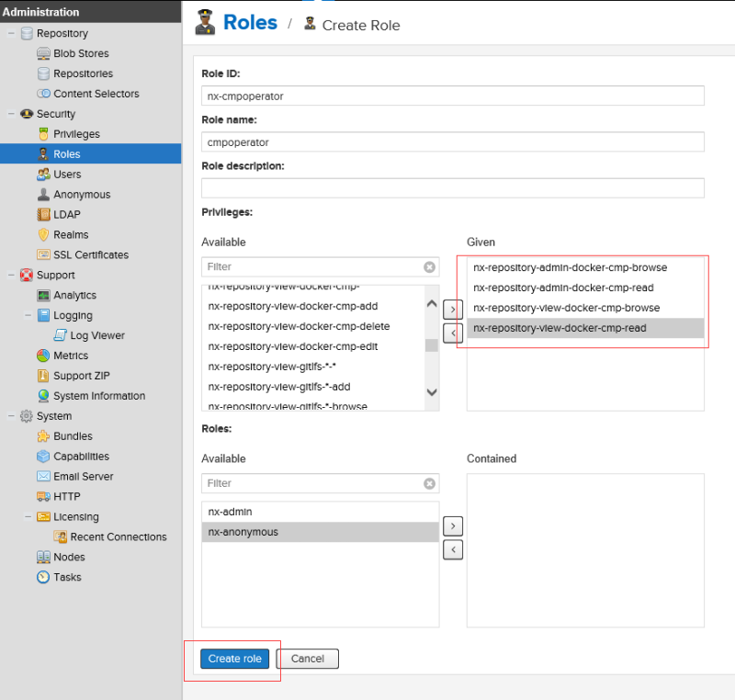Image resolution: width=735 pixels, height=700 pixels.
Task: Click the Content Selectors icon
Action: [x=43, y=94]
